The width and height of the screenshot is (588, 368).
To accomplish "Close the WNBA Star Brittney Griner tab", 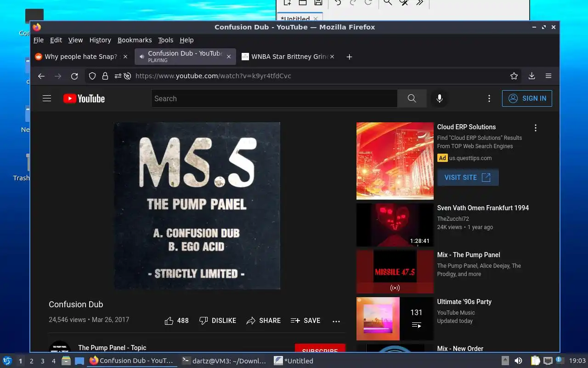I will point(332,57).
